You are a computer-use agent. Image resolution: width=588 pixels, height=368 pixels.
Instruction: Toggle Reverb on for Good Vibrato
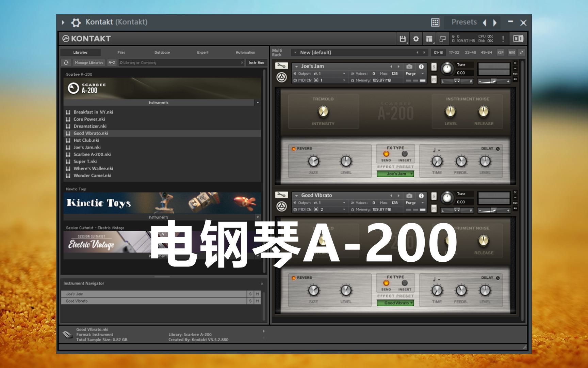pos(293,278)
